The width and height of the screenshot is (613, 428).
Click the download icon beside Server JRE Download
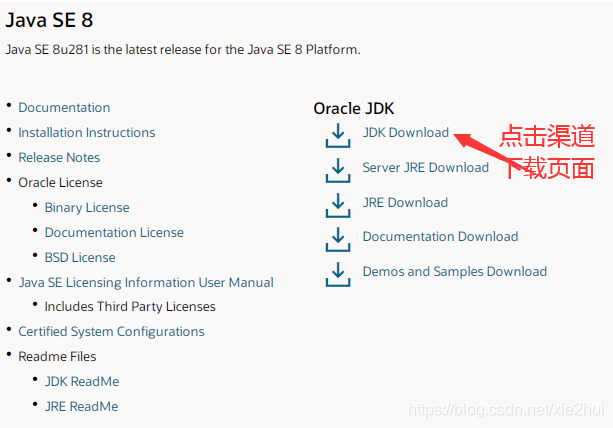(x=338, y=170)
